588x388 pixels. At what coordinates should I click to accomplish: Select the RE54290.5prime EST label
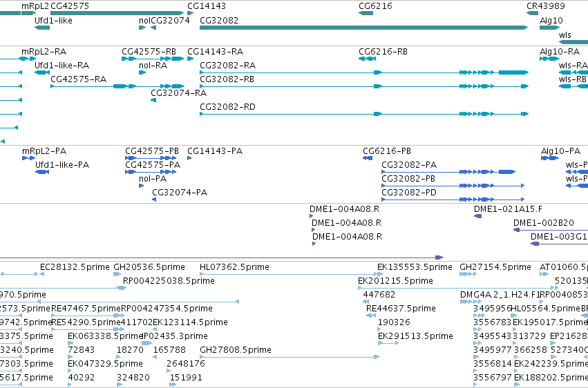(x=86, y=322)
